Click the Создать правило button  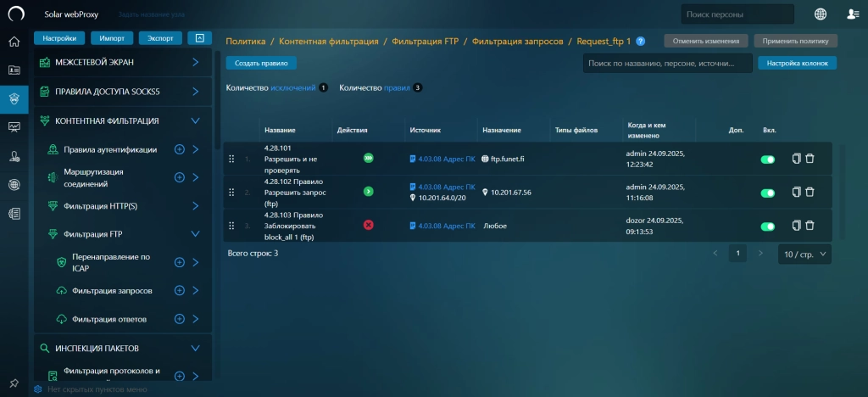tap(261, 63)
